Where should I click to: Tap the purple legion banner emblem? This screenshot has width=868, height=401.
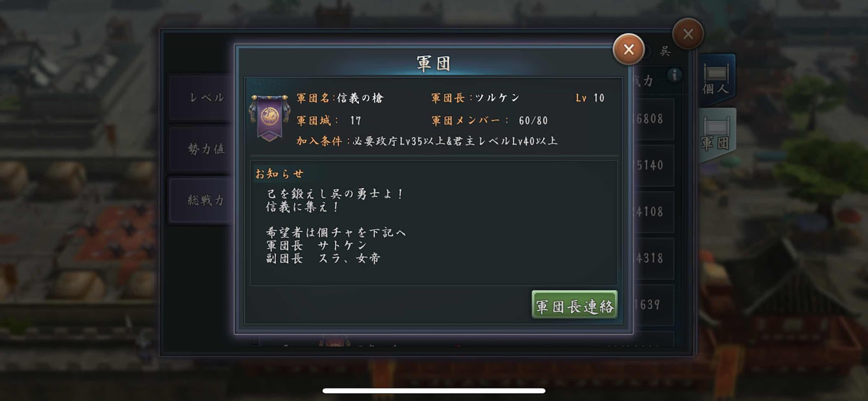270,118
